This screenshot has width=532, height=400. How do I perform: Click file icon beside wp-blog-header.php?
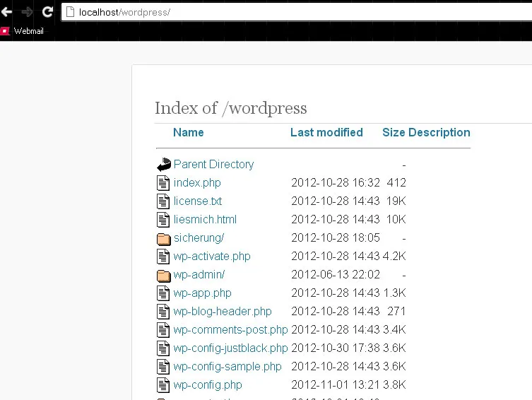pos(163,312)
